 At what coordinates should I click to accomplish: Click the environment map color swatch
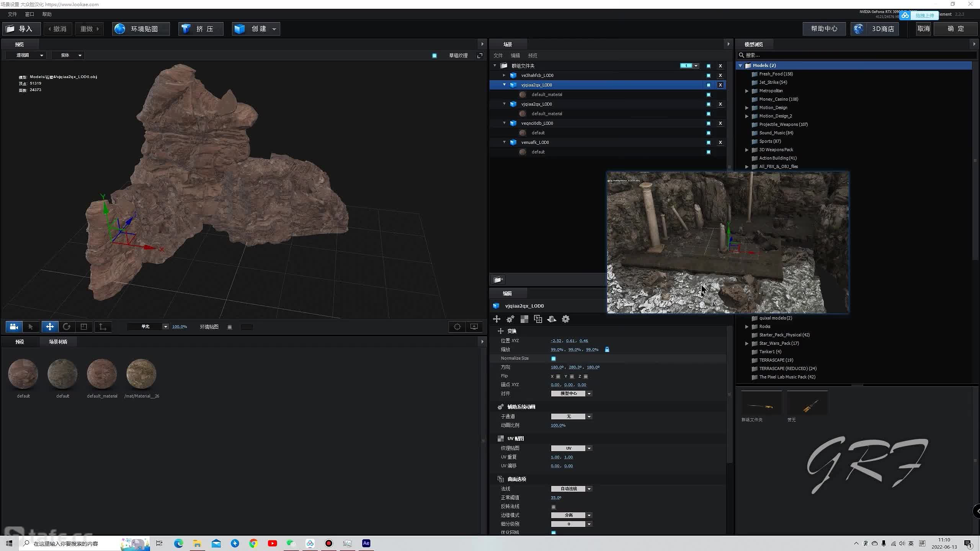(x=247, y=327)
